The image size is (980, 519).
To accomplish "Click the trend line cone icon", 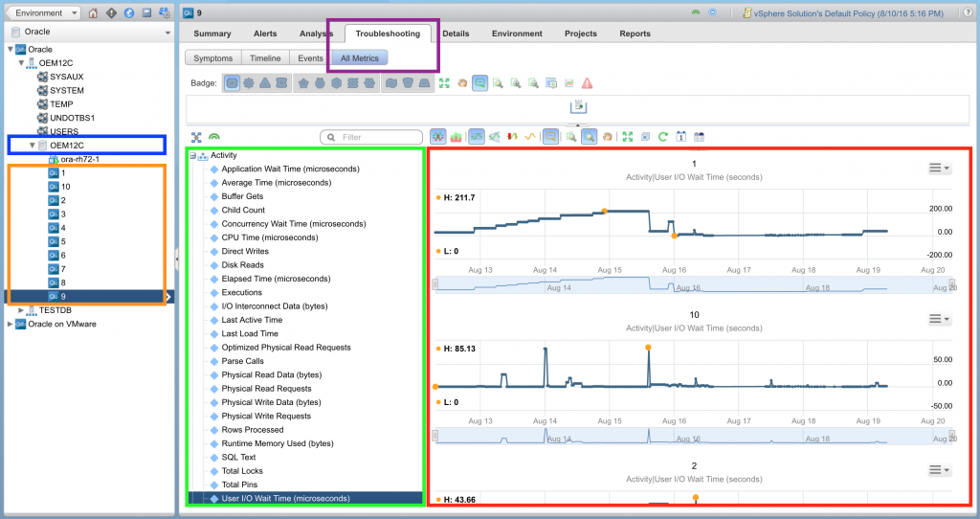I will 495,136.
